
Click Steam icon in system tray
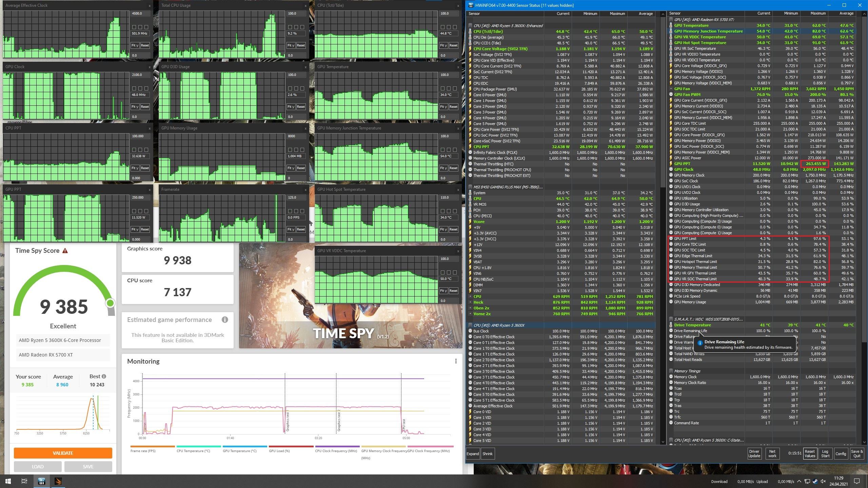[x=814, y=482]
